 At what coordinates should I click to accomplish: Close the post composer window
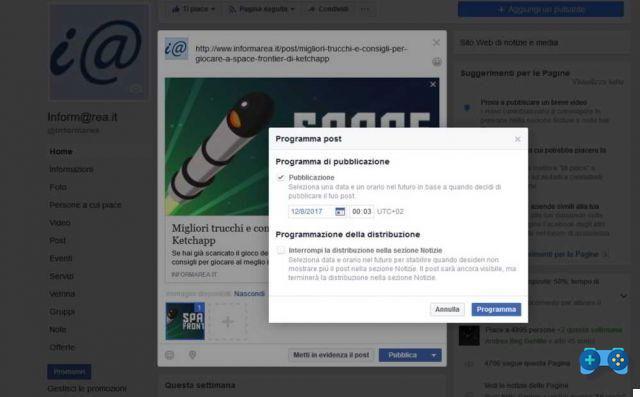436,42
